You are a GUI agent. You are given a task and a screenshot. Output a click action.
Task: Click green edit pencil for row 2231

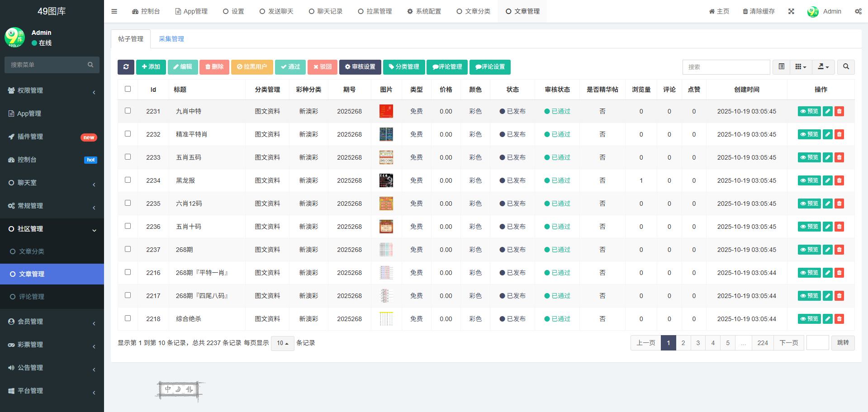click(x=827, y=111)
